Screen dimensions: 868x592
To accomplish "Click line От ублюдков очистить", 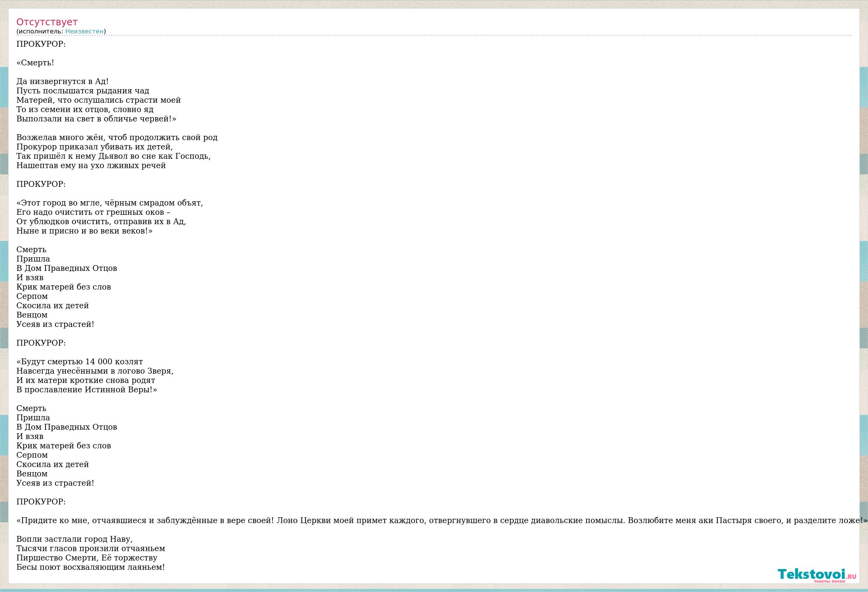I will pos(101,221).
